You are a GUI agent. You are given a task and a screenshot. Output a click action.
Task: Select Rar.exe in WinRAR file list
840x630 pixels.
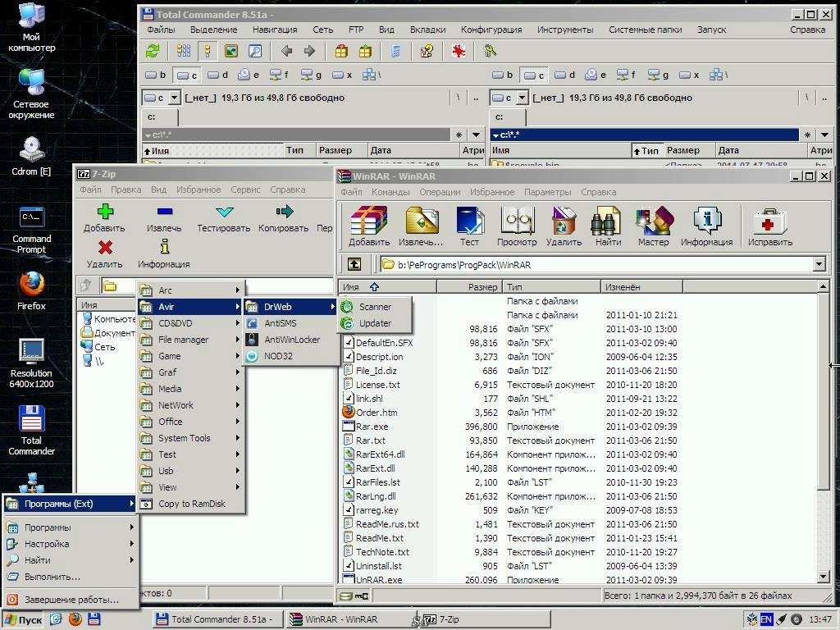(x=372, y=427)
